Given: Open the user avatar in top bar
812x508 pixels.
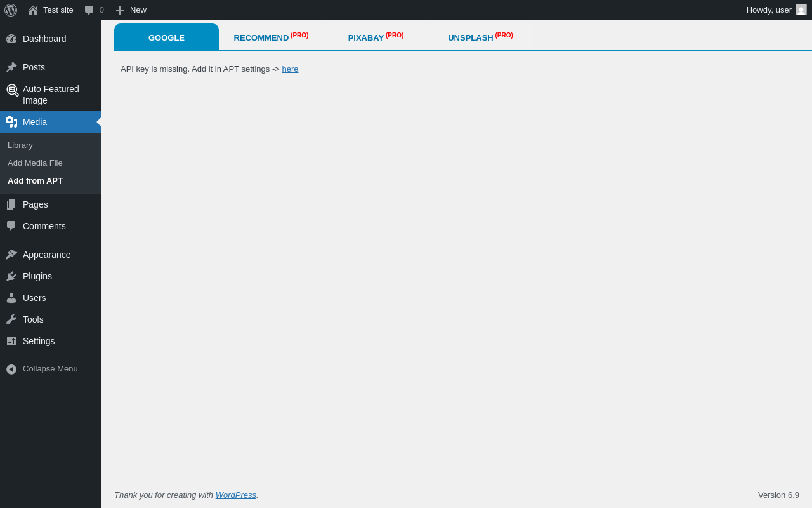Looking at the screenshot, I should [x=801, y=10].
